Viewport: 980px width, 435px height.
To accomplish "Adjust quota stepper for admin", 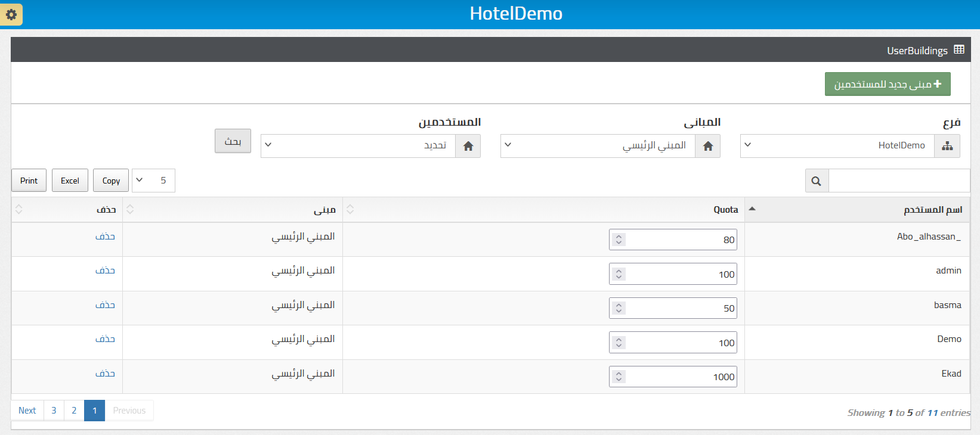I will 619,274.
